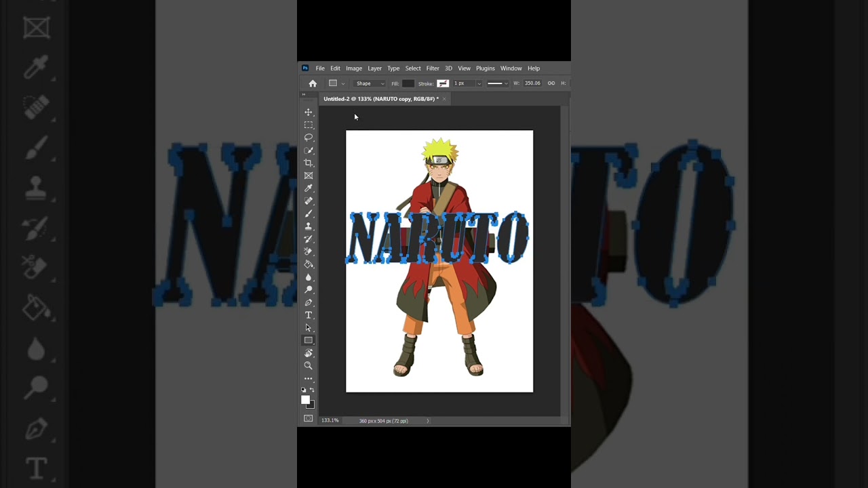Image resolution: width=868 pixels, height=488 pixels.
Task: Expand the status bar info arrow
Action: (428, 421)
